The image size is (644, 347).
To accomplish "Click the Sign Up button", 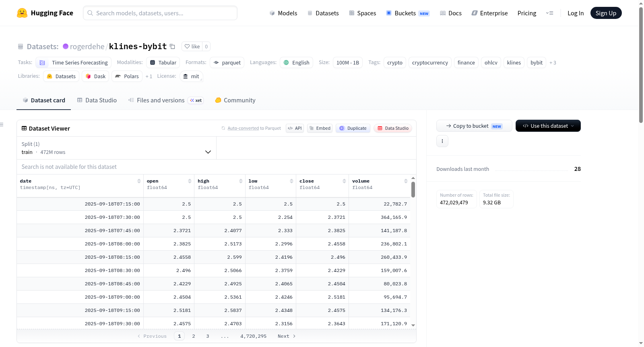I will click(x=606, y=13).
